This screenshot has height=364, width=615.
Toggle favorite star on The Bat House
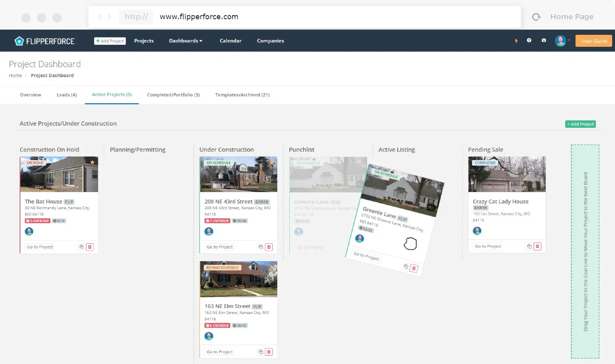(92, 162)
